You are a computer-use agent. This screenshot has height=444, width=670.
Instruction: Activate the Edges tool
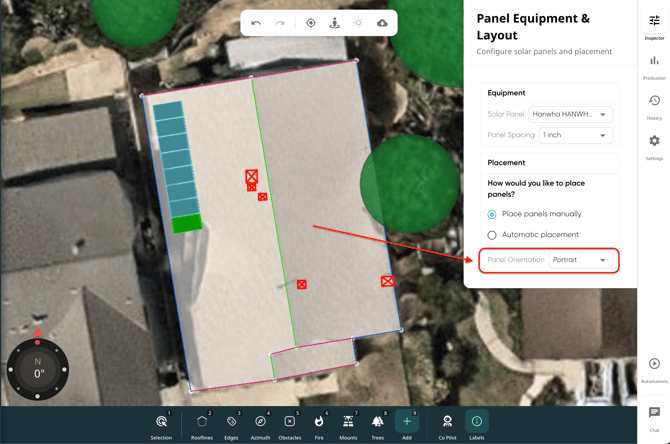231,424
